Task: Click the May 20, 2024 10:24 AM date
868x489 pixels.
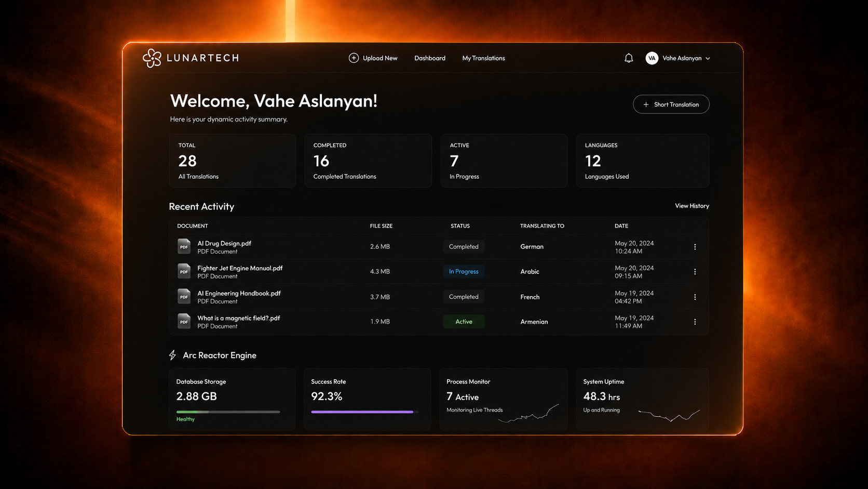Action: 634,247
